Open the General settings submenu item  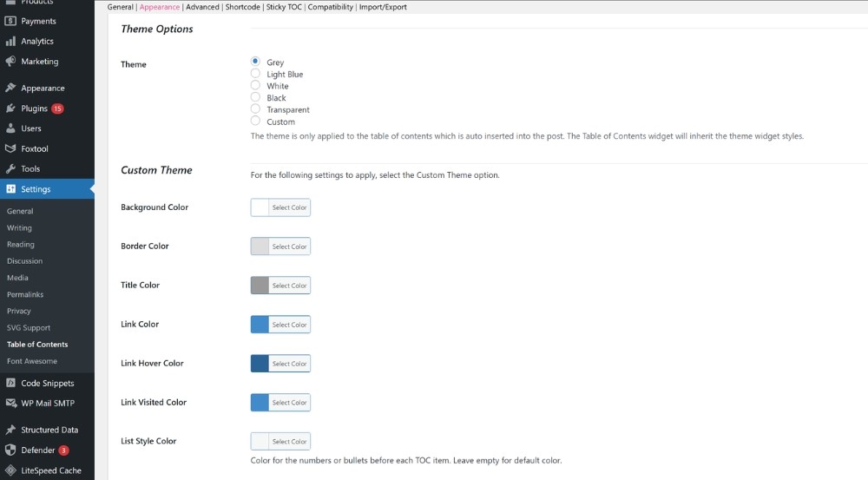[x=20, y=211]
